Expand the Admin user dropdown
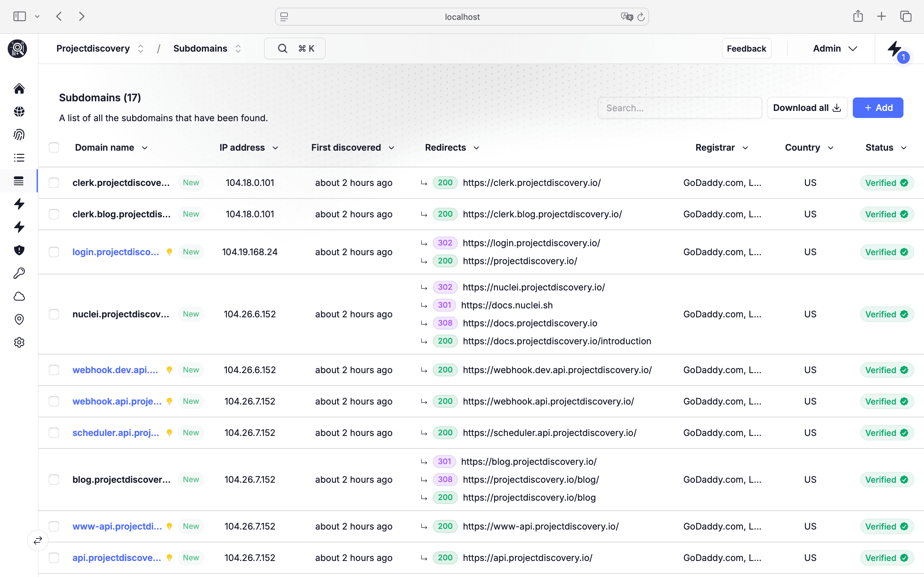The height and width of the screenshot is (577, 924). (835, 48)
